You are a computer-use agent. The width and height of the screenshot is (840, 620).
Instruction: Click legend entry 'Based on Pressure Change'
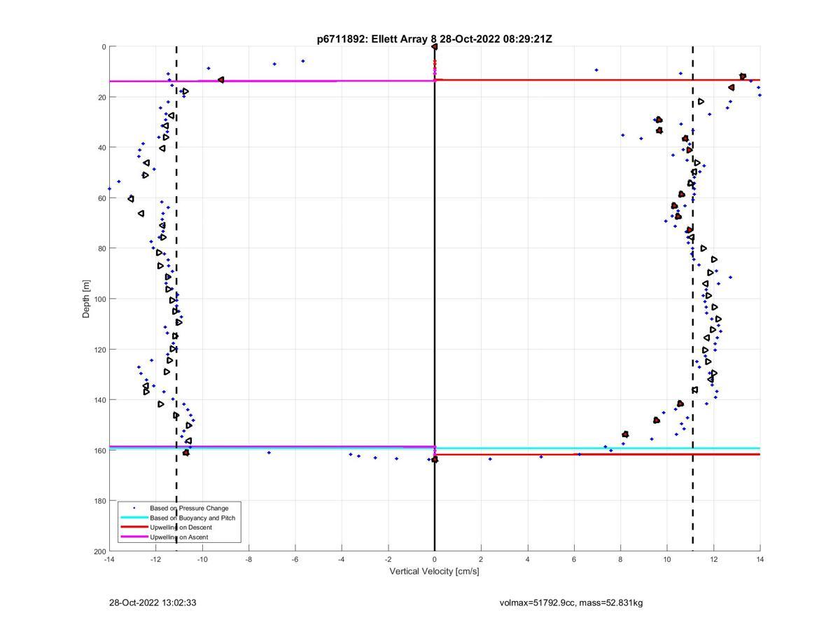[x=189, y=508]
